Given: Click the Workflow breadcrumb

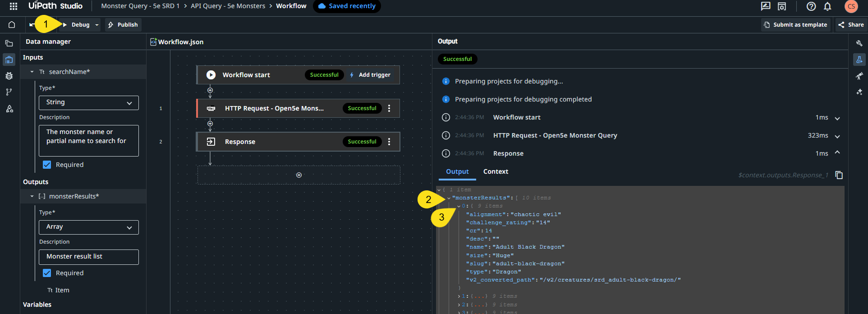Looking at the screenshot, I should pos(291,6).
